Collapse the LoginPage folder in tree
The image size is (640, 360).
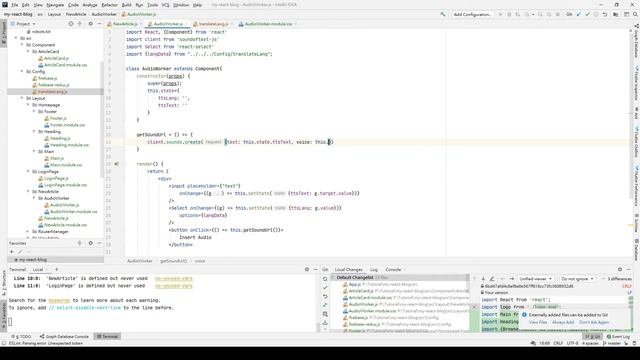(x=28, y=171)
